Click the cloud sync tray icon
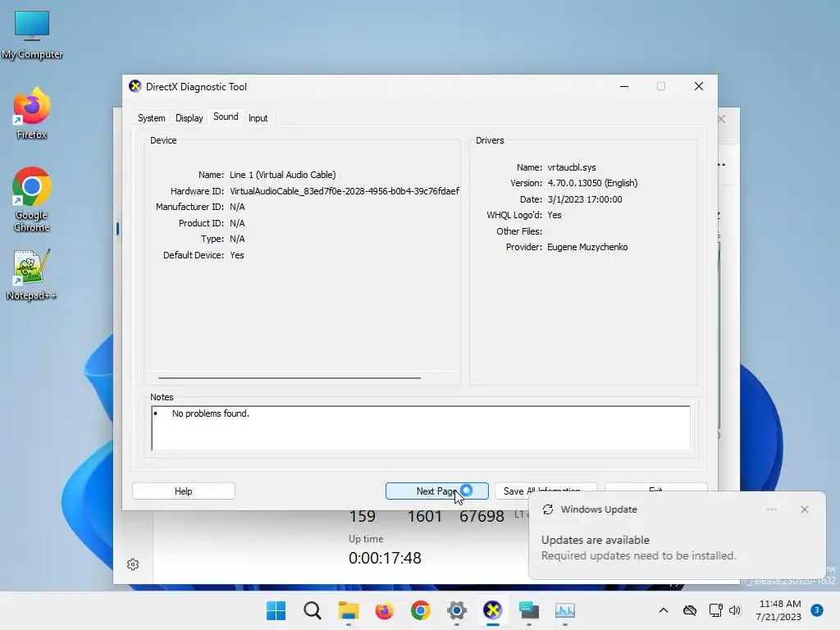 click(x=690, y=610)
